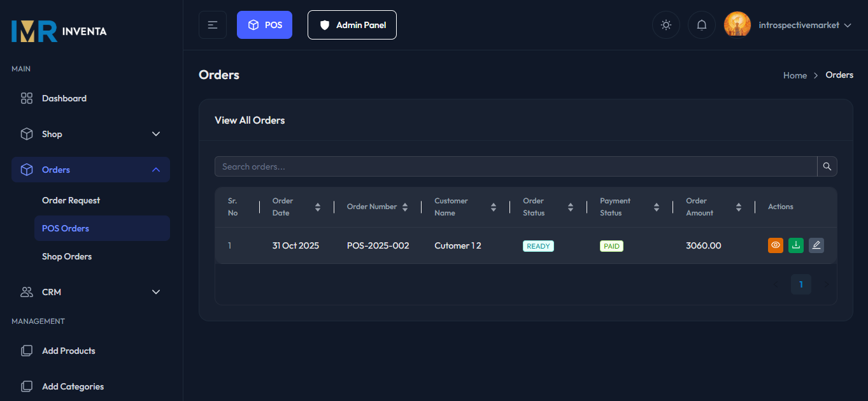Click the PAID payment status badge

[611, 245]
